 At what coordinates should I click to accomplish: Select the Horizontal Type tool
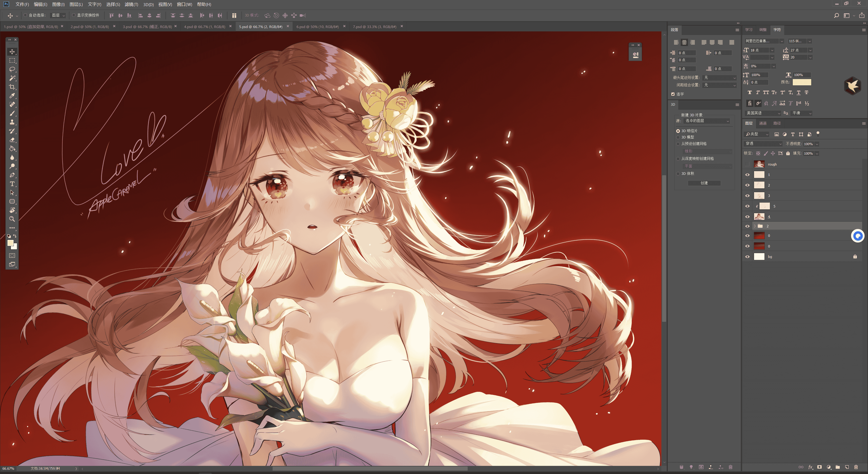(12, 184)
